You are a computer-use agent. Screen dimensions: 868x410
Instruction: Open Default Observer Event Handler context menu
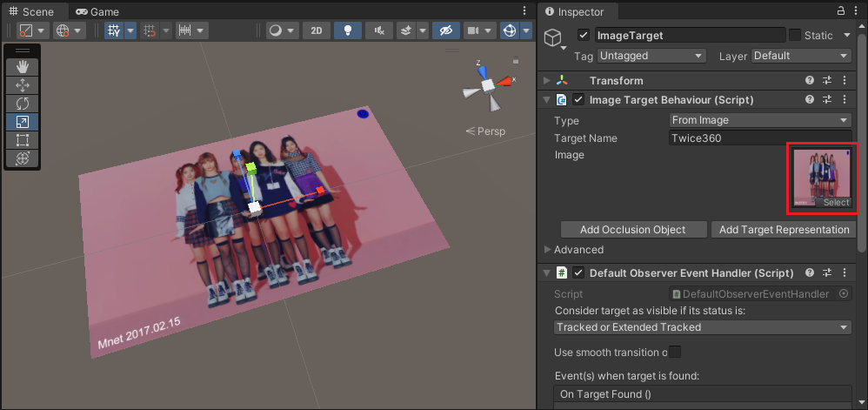click(845, 272)
